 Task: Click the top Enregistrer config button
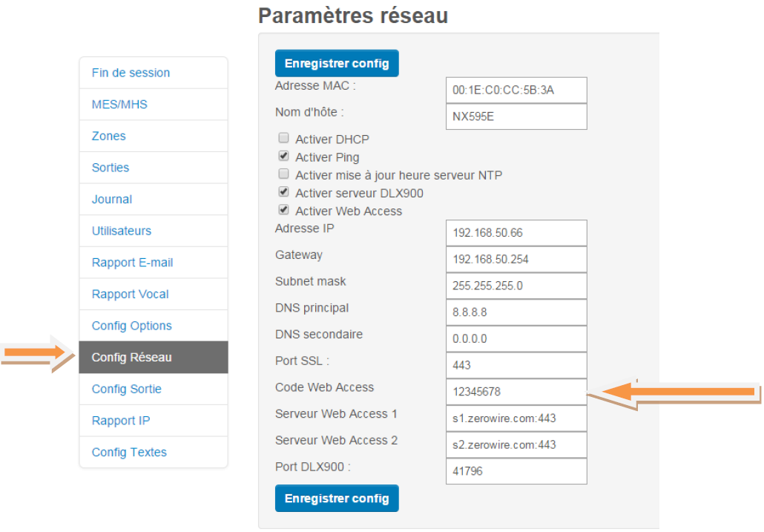(x=337, y=63)
